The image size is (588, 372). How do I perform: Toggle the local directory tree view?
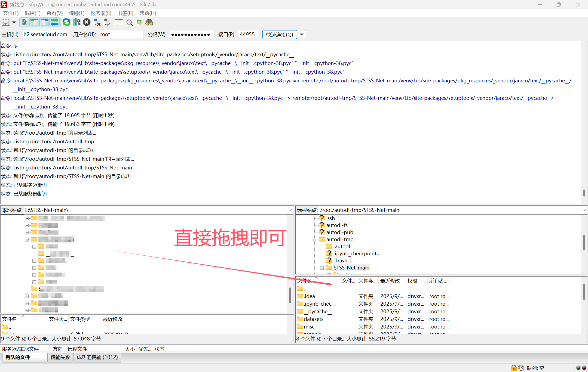click(x=35, y=22)
